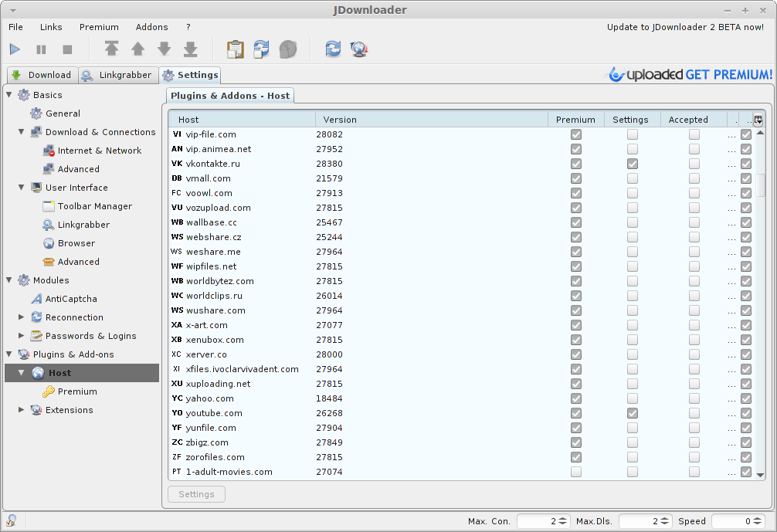Toggle Settings checkbox for youtube.com
The image size is (777, 532).
(633, 413)
